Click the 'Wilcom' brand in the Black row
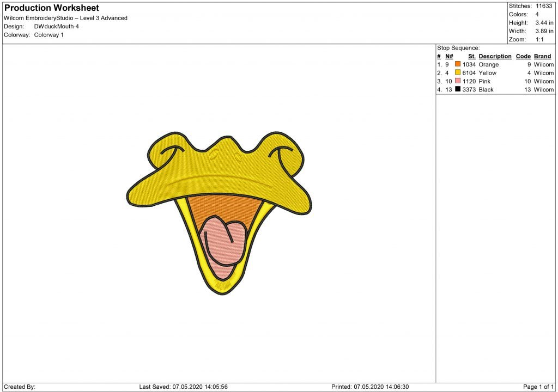Screen dimensions: 558x392 (x=544, y=90)
